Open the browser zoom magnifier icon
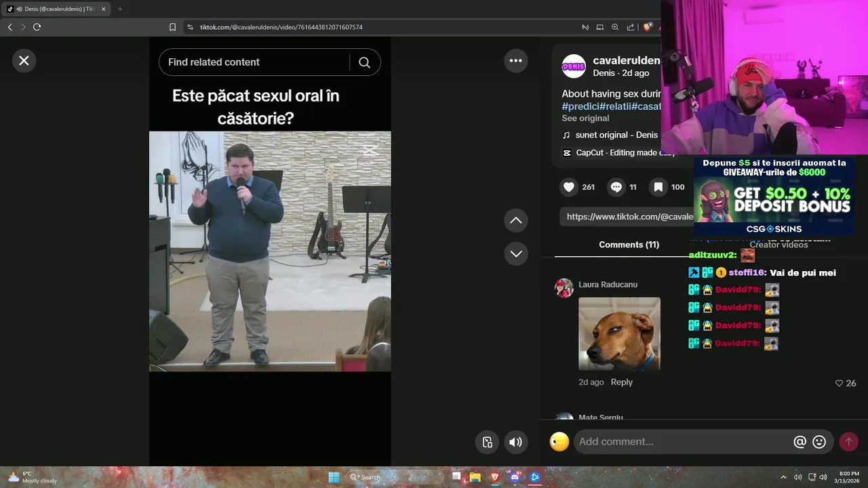This screenshot has width=868, height=488. (615, 27)
